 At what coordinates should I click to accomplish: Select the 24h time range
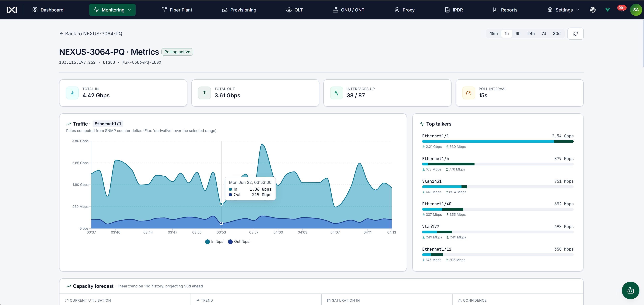[531, 33]
